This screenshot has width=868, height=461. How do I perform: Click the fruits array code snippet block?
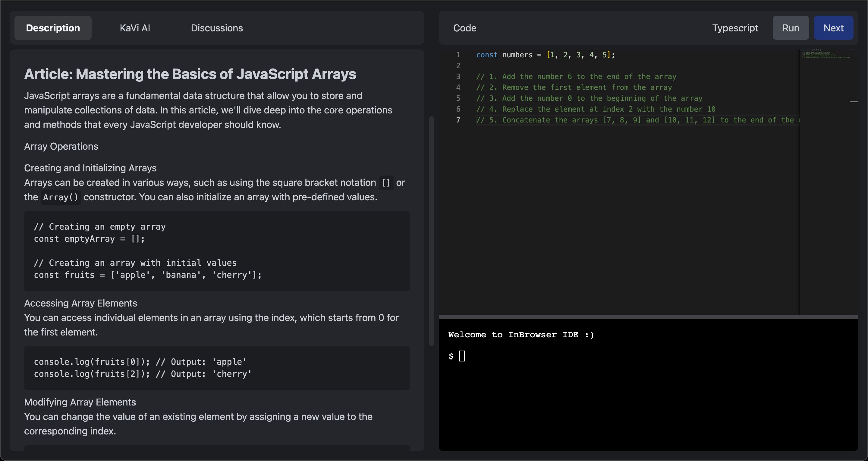pos(217,251)
